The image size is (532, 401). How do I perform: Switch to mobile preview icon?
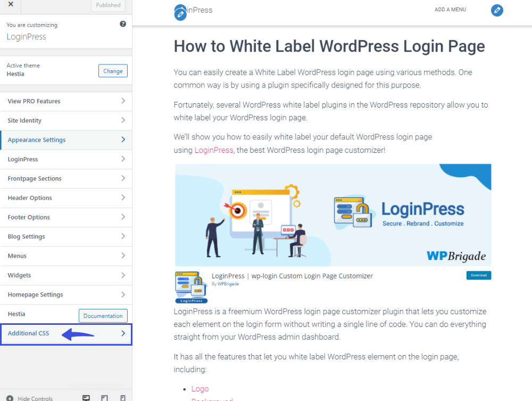[123, 398]
